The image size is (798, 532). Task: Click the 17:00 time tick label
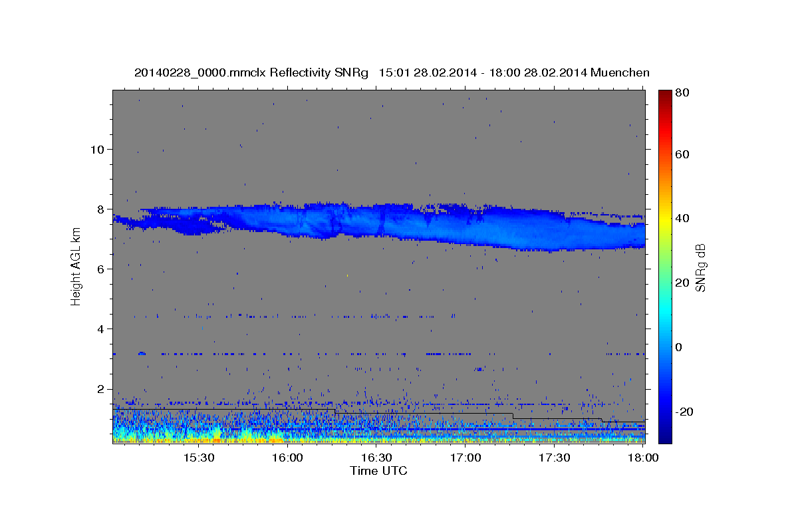[465, 458]
